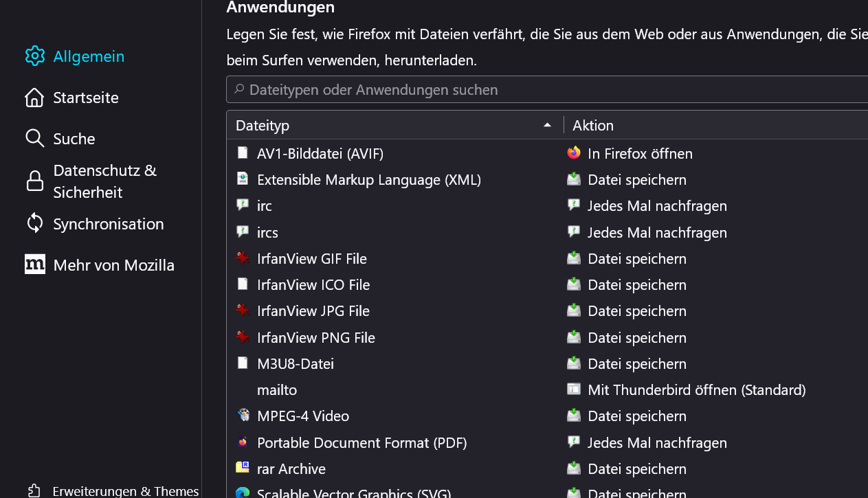The image size is (868, 498).
Task: Open action dropdown for PDF row
Action: point(656,442)
